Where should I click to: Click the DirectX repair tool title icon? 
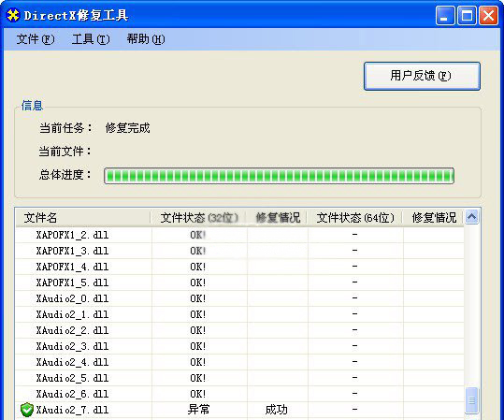[x=13, y=16]
